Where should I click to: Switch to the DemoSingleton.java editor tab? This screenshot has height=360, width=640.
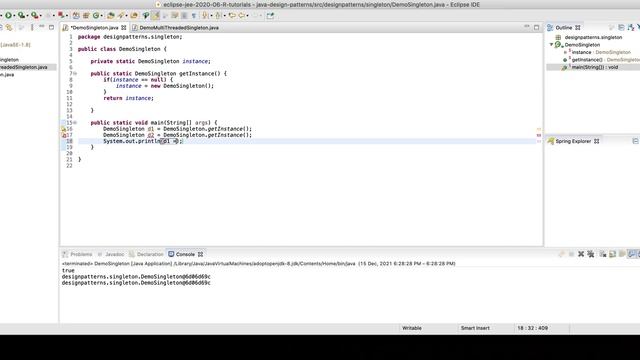tap(94, 28)
